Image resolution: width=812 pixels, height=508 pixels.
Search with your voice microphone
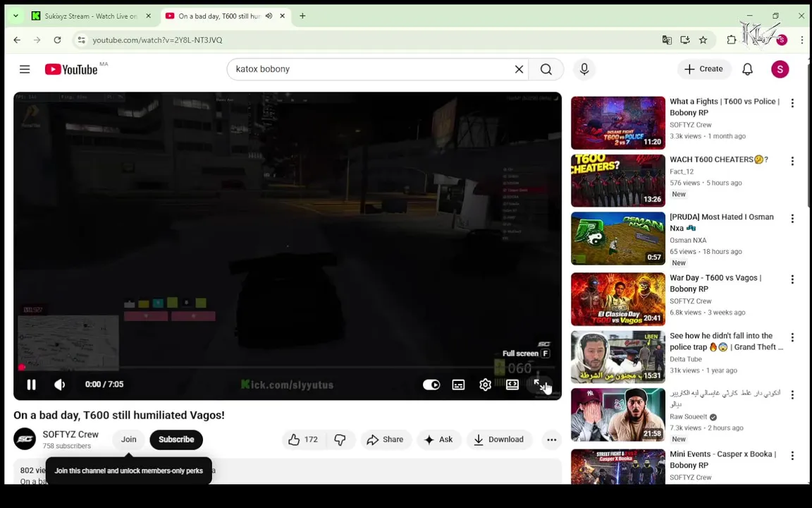584,69
